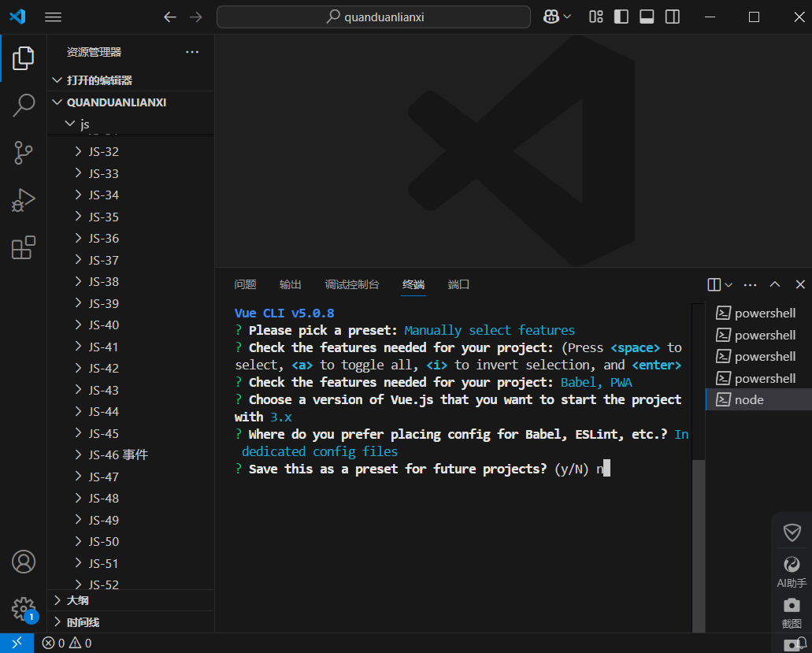
Task: Switch to the 端口 tab
Action: (x=458, y=284)
